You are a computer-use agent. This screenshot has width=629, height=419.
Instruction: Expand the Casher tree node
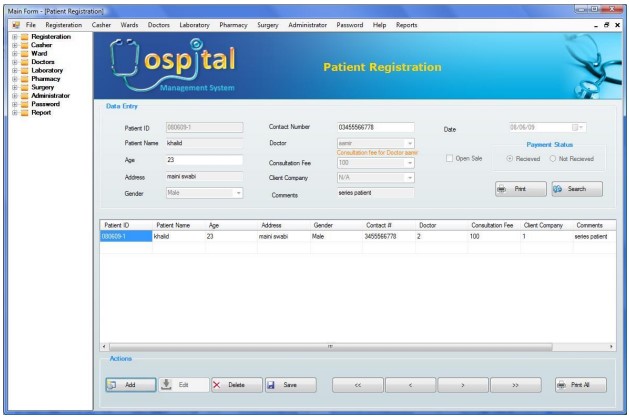14,45
